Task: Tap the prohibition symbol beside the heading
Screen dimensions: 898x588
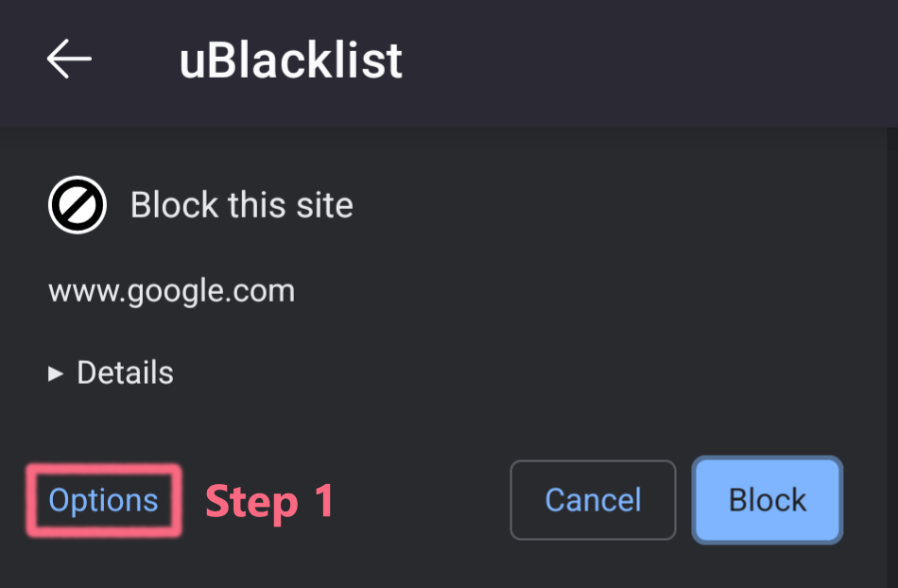Action: click(x=78, y=205)
